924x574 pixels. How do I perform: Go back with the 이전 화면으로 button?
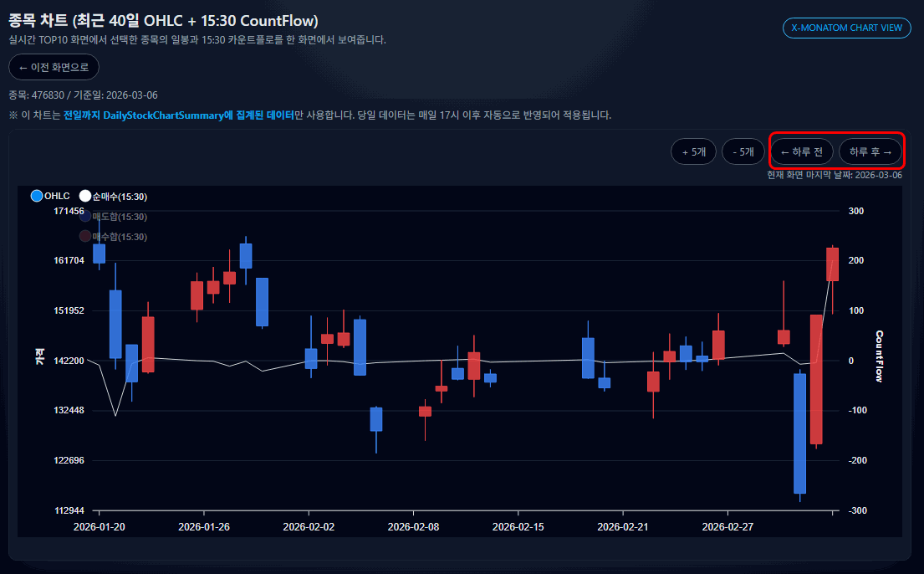tap(54, 67)
